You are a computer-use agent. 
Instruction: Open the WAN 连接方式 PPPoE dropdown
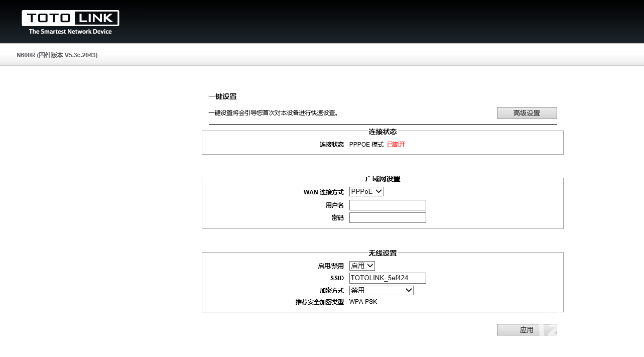(x=366, y=191)
